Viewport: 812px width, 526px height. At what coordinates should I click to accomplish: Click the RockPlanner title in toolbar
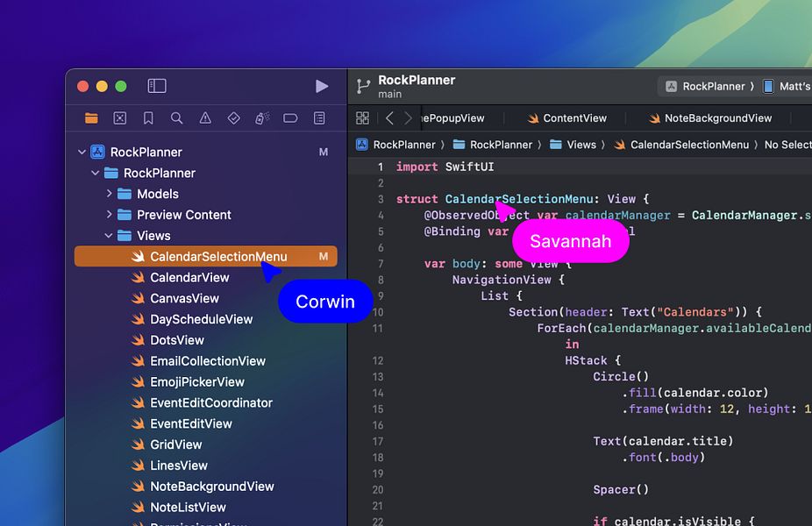(417, 81)
